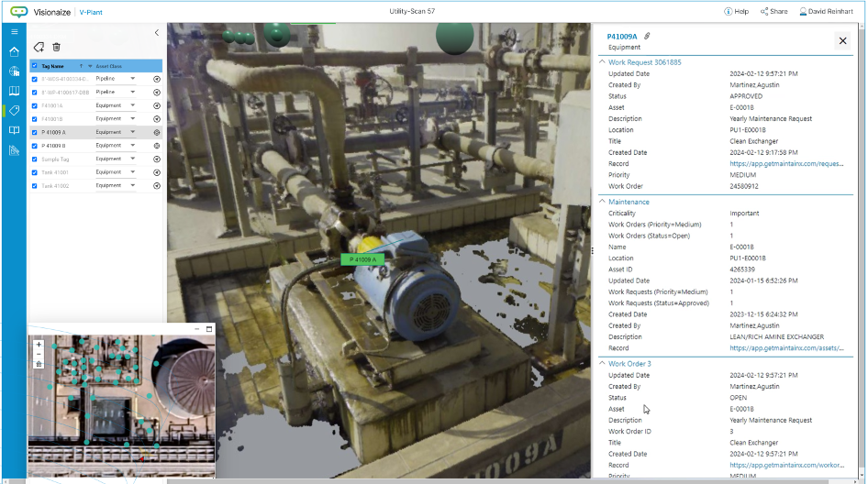This screenshot has width=868, height=484.
Task: Open Asset Class dropdown for F41001A
Action: pos(132,105)
